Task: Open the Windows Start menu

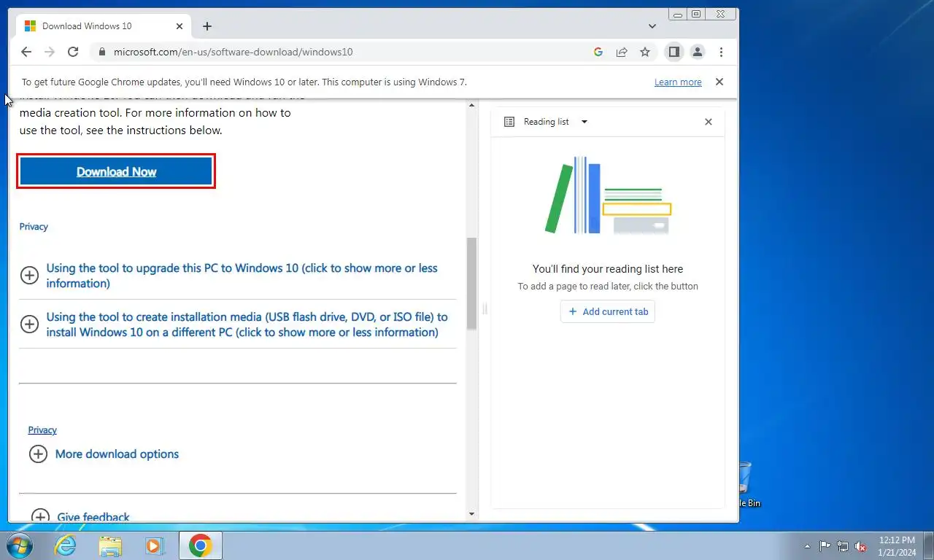Action: click(20, 545)
